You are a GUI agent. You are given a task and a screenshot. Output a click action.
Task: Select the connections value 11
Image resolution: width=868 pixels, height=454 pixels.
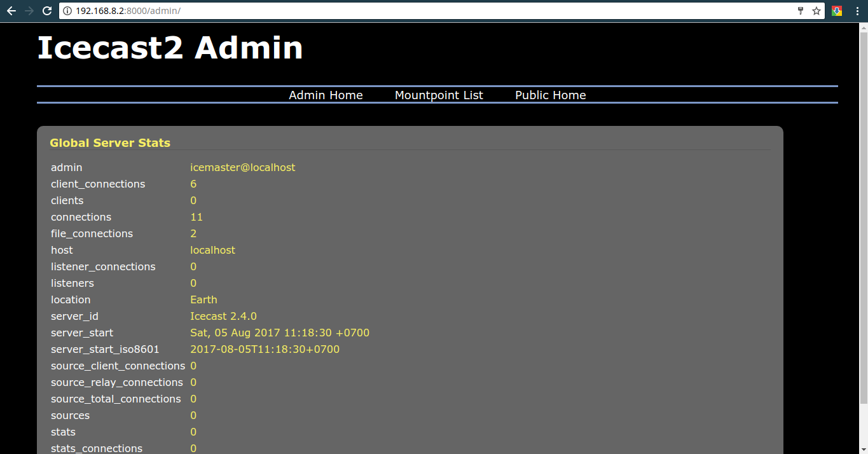pos(196,217)
